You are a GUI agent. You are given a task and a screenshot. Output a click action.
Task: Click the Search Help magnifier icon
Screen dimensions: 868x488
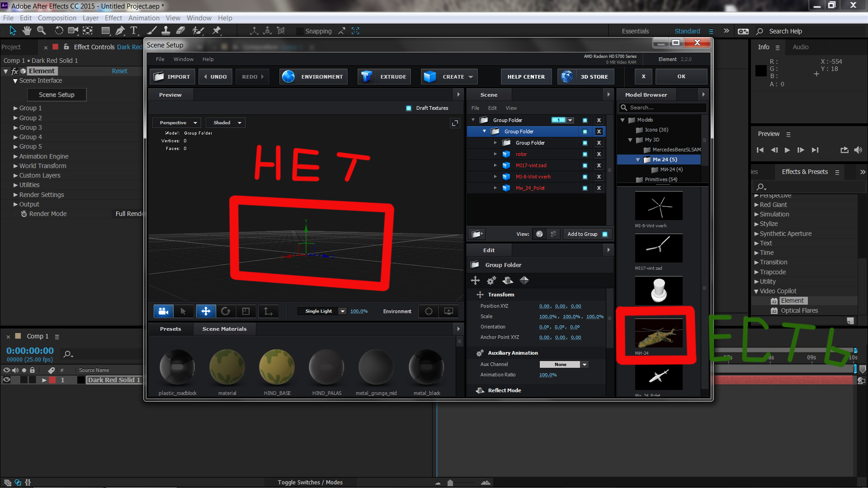tap(759, 31)
